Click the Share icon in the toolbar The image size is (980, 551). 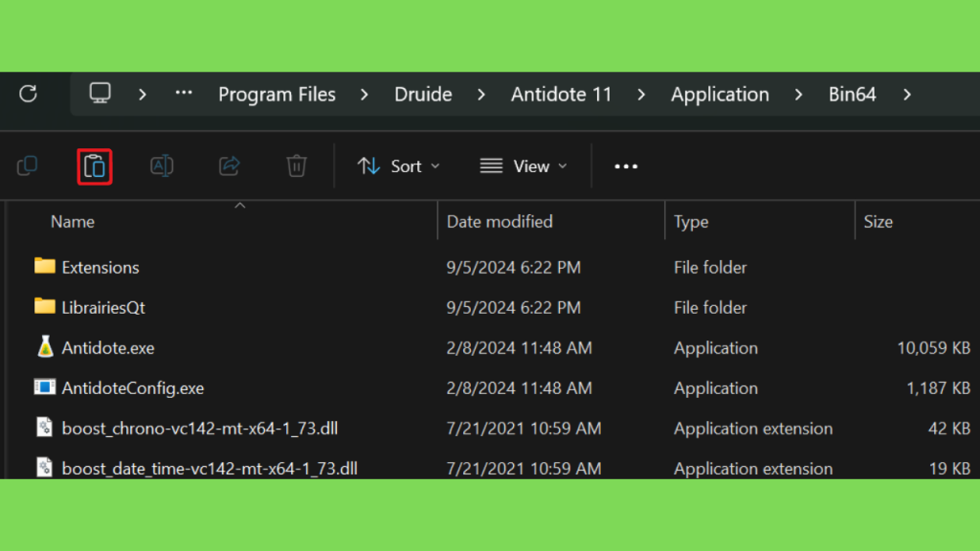tap(230, 166)
